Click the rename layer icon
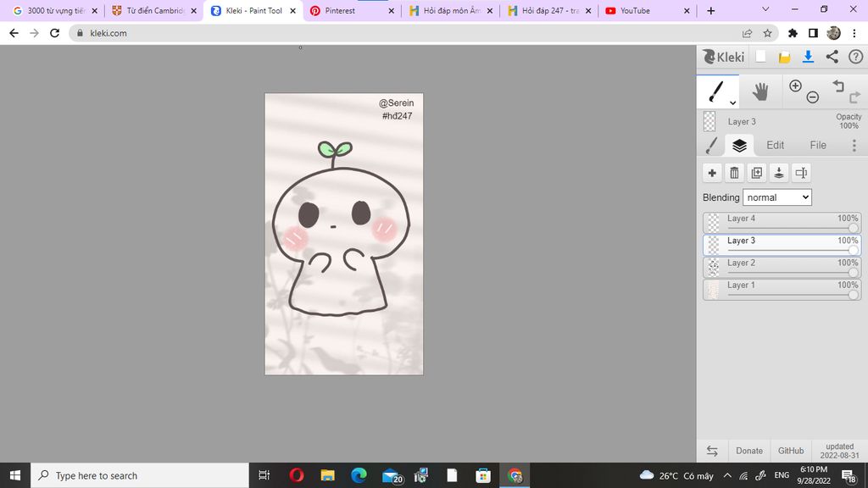 801,173
